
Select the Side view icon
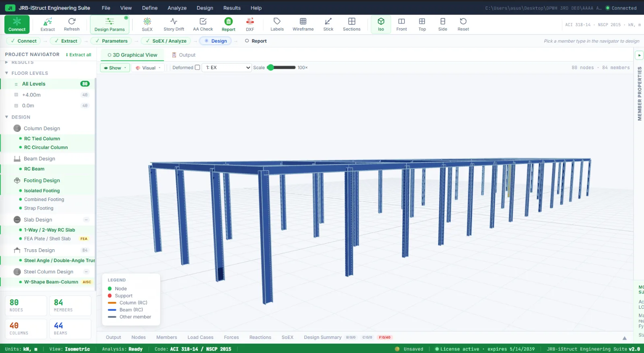coord(443,24)
